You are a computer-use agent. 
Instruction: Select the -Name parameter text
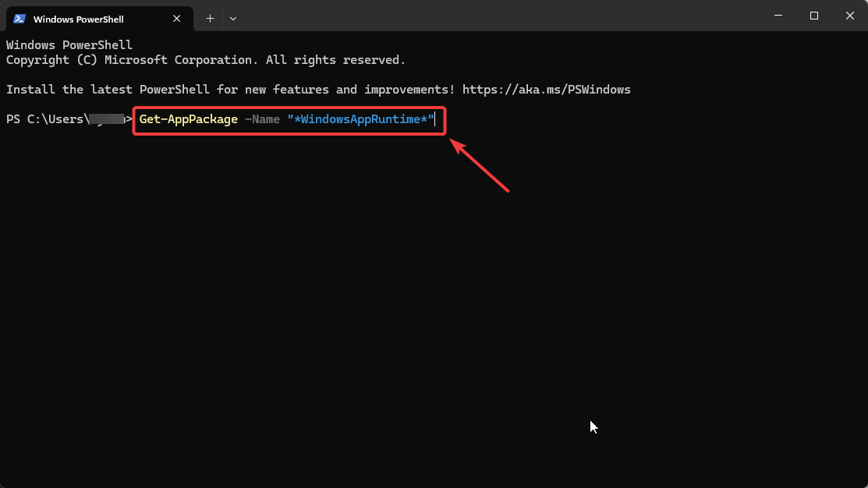(x=263, y=119)
